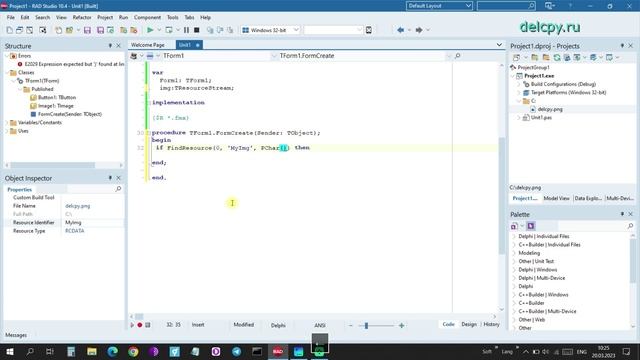Click the Palette category view purple icon

(x=531, y=226)
